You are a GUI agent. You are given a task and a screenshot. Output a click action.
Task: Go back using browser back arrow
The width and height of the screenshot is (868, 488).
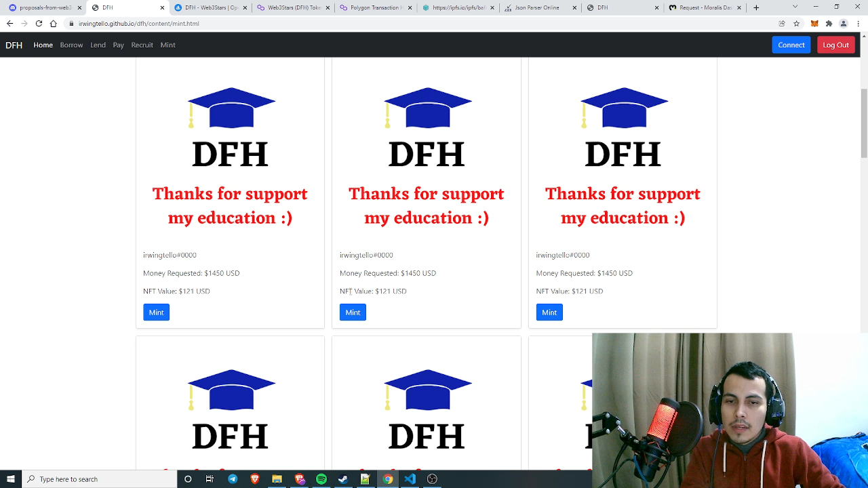9,23
